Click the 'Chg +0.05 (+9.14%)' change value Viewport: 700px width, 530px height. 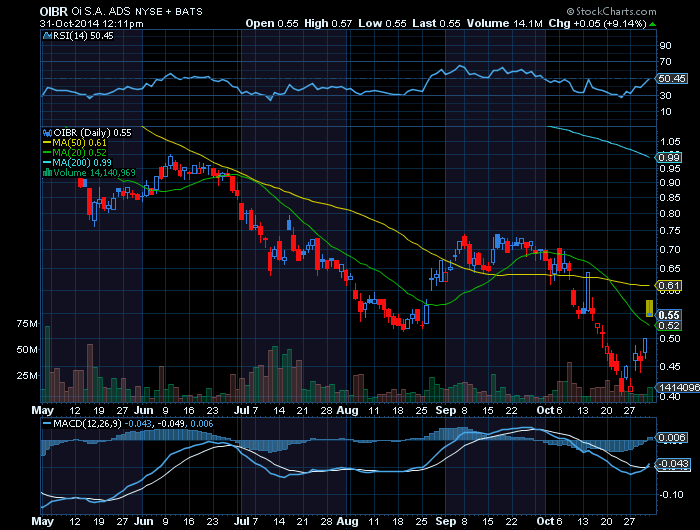click(597, 23)
